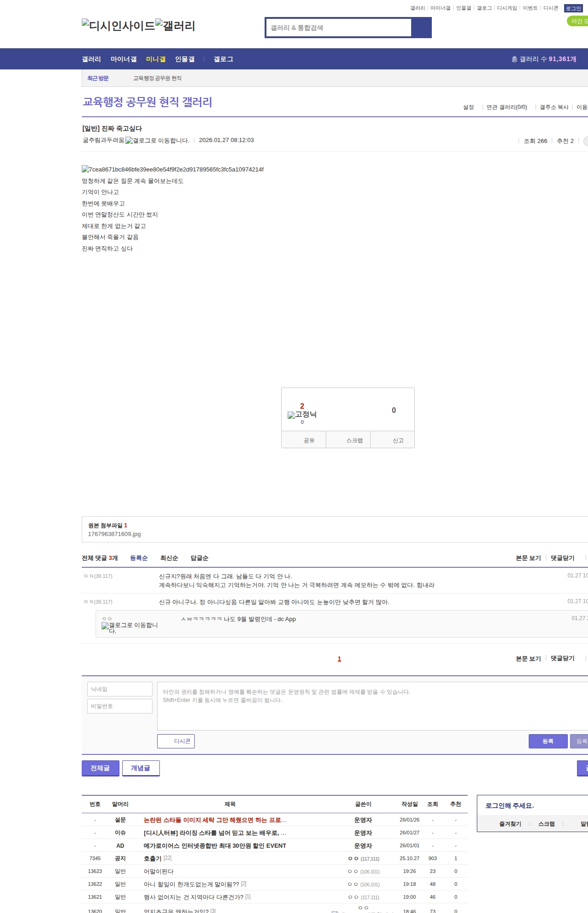The width and height of the screenshot is (588, 913).
Task: Open the gallery 설정 link
Action: tap(469, 107)
